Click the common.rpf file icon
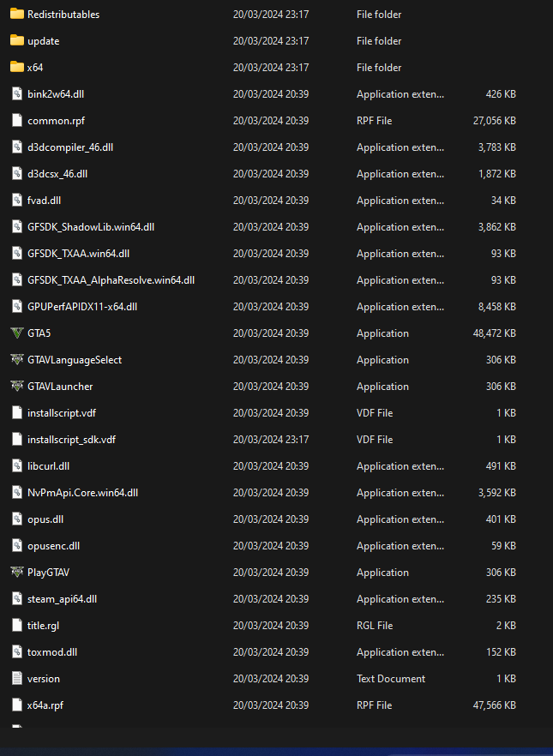Screen dimensions: 553x756 coord(17,121)
